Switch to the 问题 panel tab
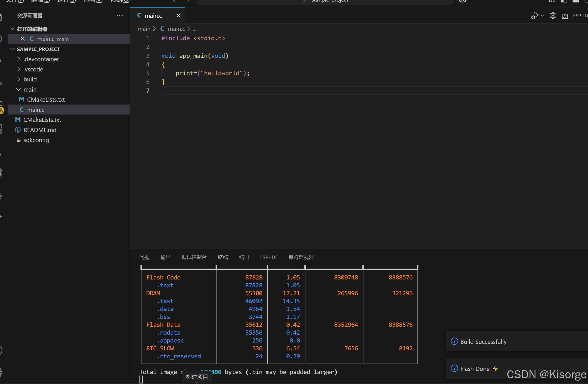The height and width of the screenshot is (384, 588). (x=144, y=257)
